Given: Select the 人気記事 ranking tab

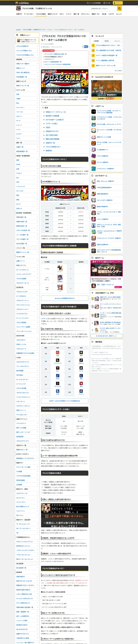Looking at the screenshot, I should click(x=96, y=41).
